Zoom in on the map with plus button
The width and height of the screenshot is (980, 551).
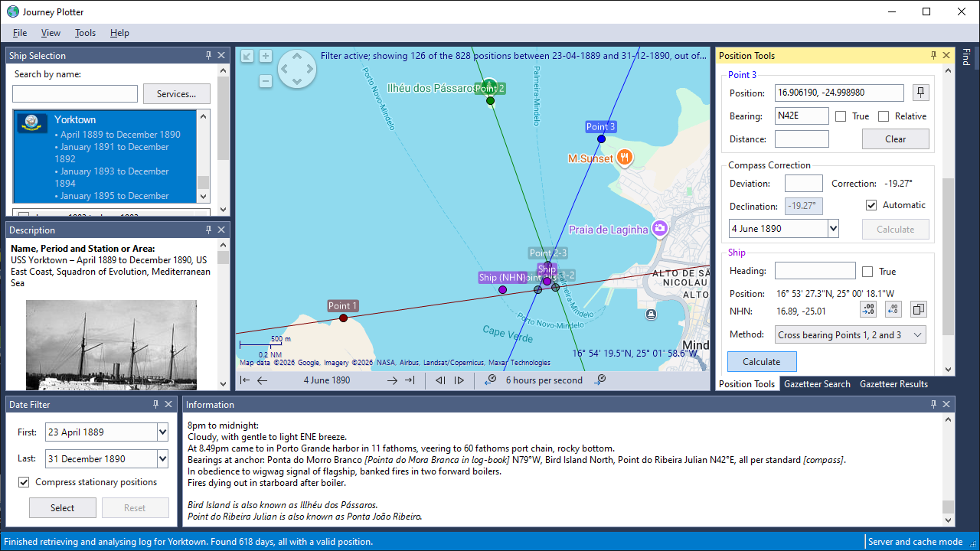point(266,56)
